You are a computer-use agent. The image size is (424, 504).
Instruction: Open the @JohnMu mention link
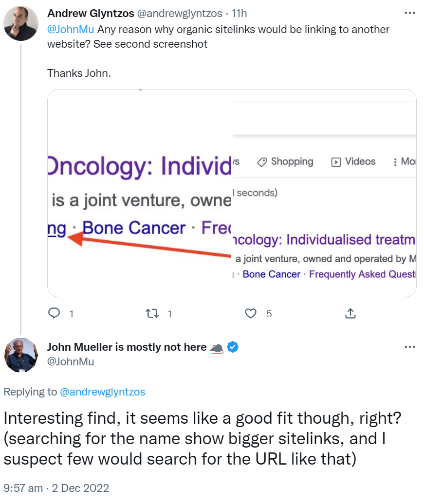coord(70,29)
